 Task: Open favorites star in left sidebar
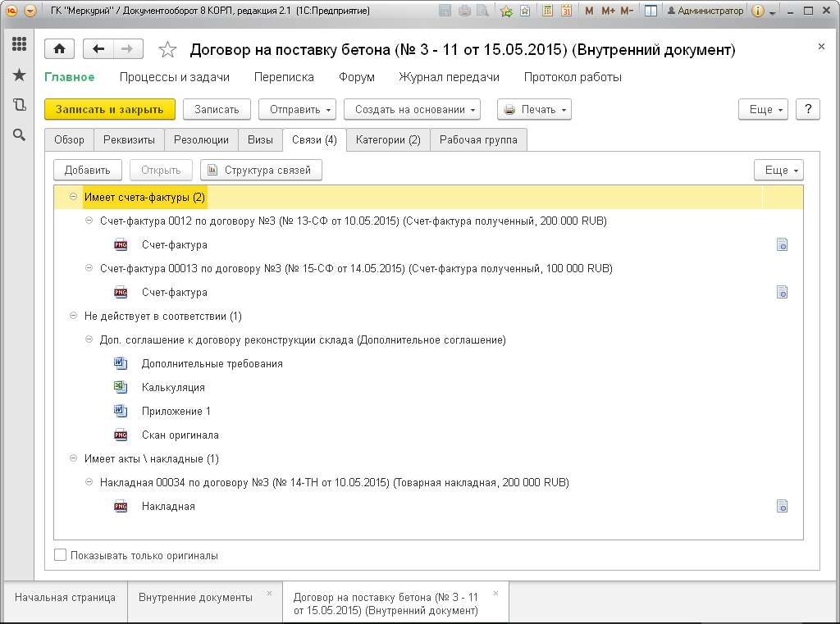pyautogui.click(x=20, y=75)
